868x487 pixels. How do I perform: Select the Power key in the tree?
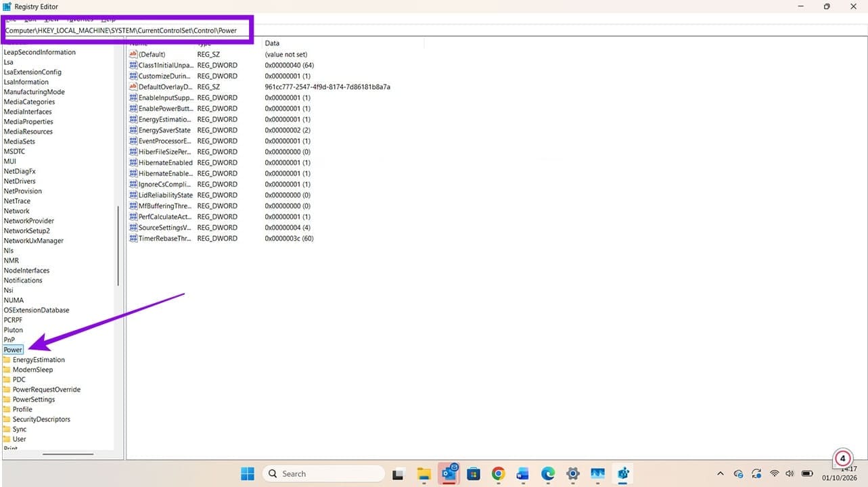tap(13, 350)
